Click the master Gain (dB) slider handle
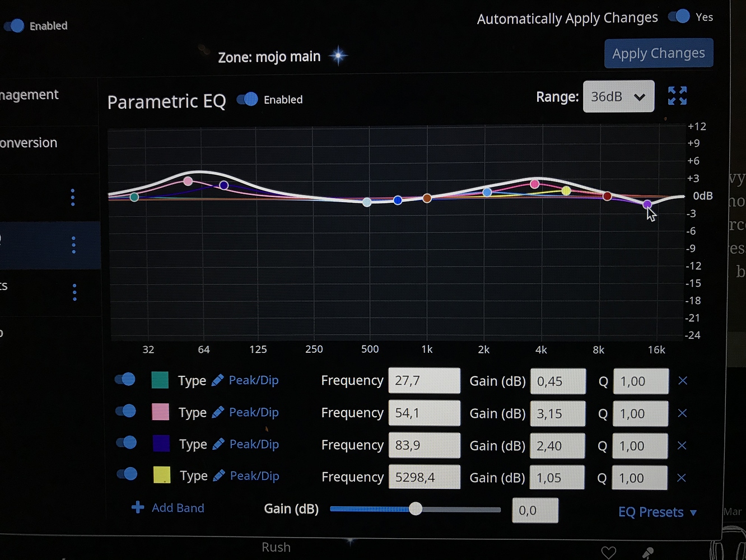This screenshot has height=560, width=746. pos(416,509)
